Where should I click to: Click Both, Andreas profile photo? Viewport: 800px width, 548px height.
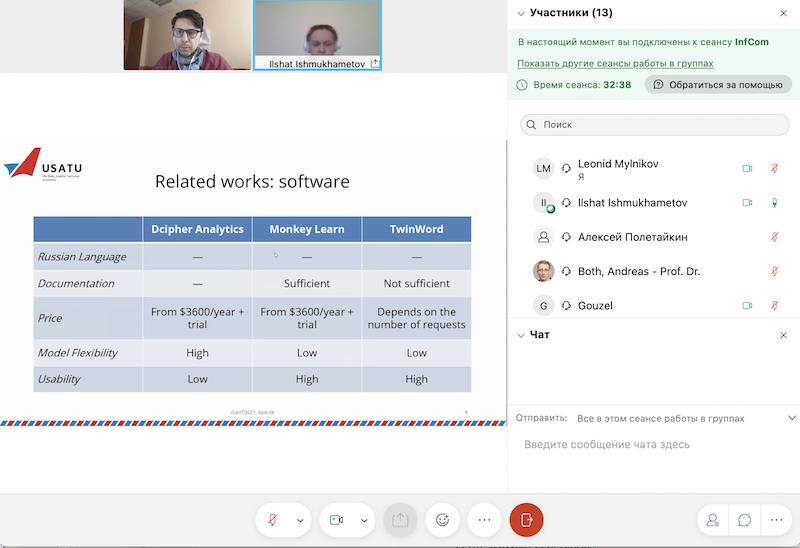[x=543, y=271]
